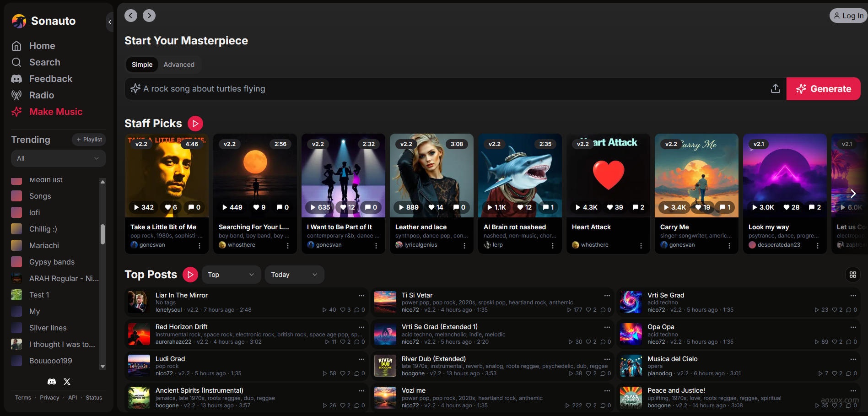The image size is (868, 416).
Task: Open the Today time range dropdown
Action: (x=294, y=275)
